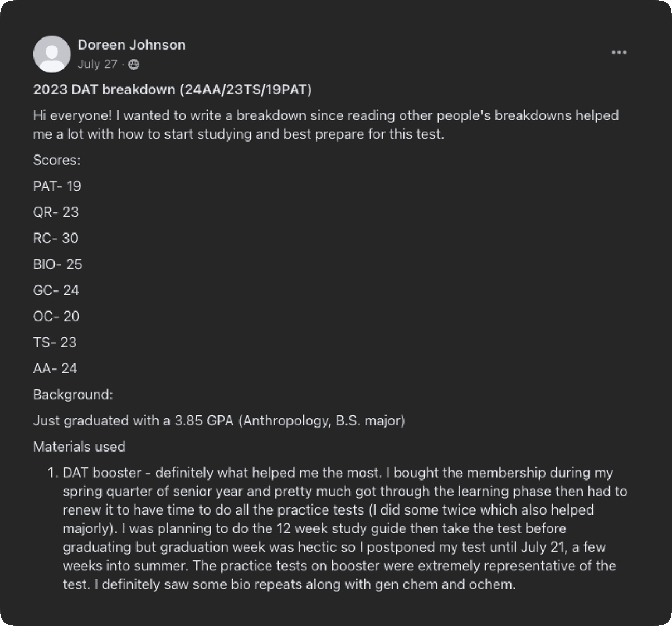Click the Materials used heading
672x626 pixels.
tap(80, 447)
